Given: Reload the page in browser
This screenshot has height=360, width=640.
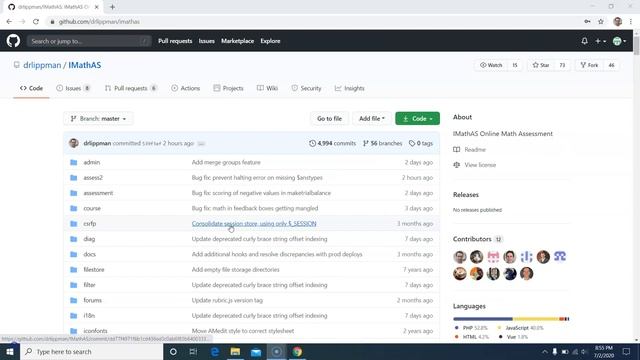Looking at the screenshot, I should [36, 21].
